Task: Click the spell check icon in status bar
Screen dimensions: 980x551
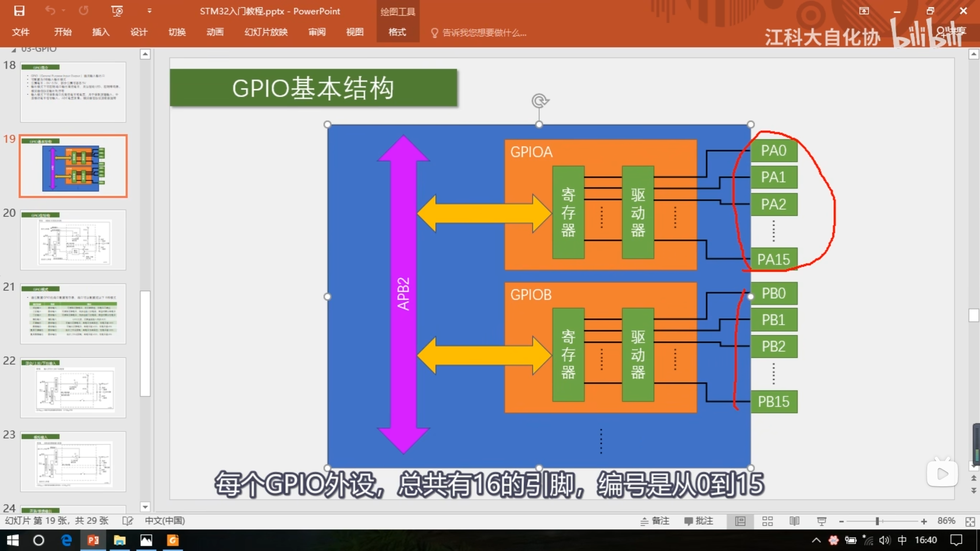Action: (127, 521)
